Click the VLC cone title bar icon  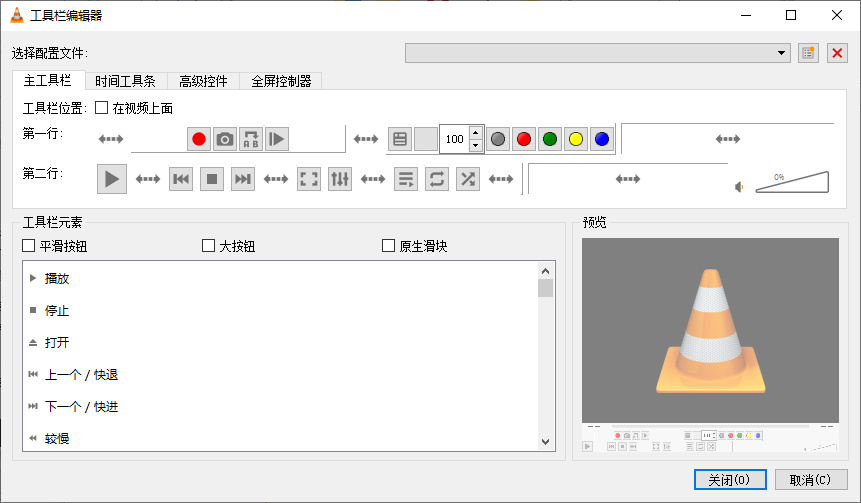coord(17,15)
